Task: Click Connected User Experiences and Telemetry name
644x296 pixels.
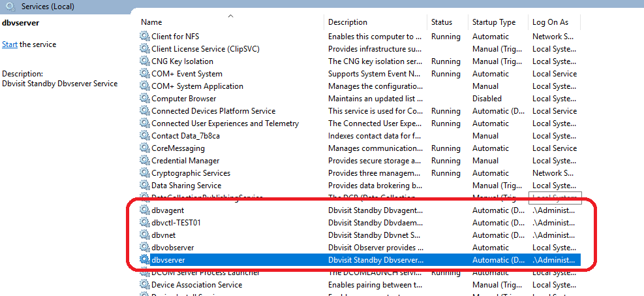Action: tap(225, 123)
